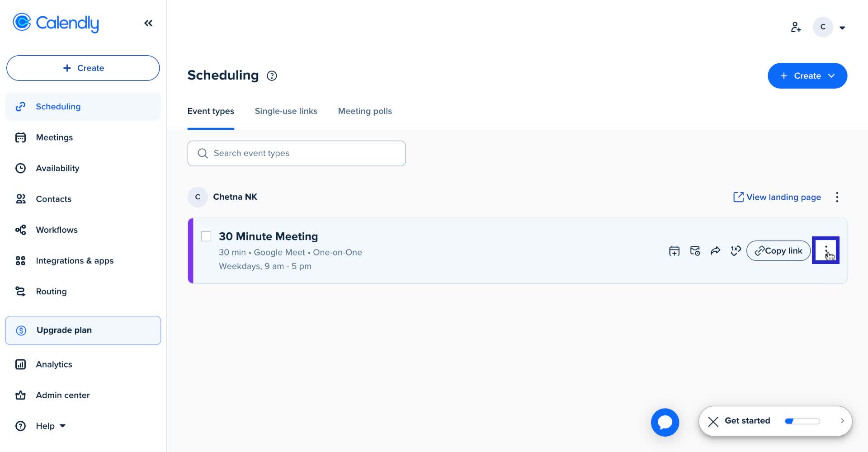The height and width of the screenshot is (452, 868).
Task: Switch to the Meeting polls tab
Action: coord(365,111)
